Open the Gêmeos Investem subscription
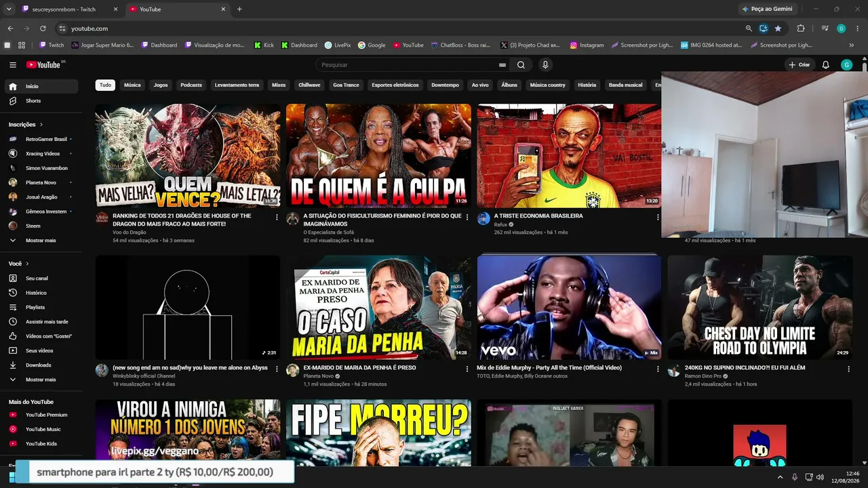 pyautogui.click(x=41, y=211)
